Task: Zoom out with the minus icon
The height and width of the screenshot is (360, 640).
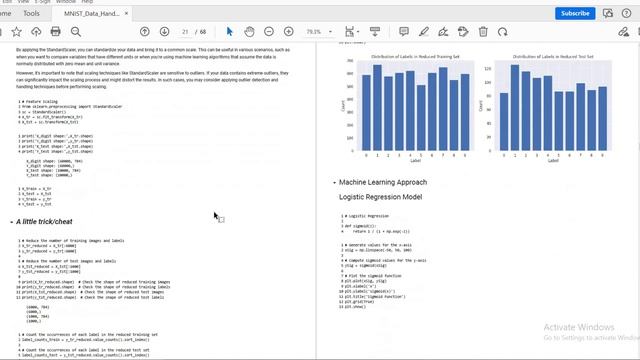Action: click(x=269, y=31)
